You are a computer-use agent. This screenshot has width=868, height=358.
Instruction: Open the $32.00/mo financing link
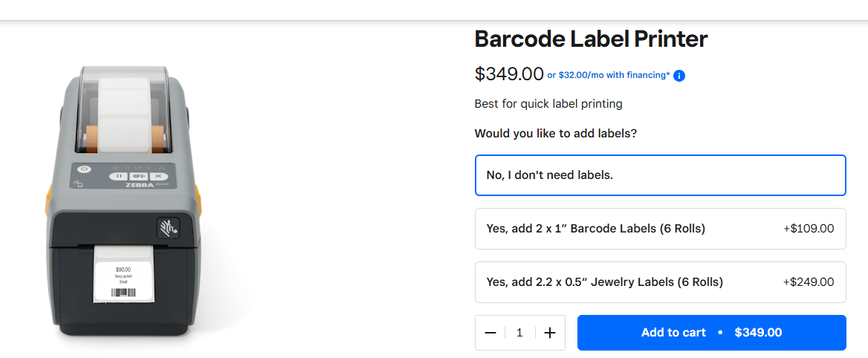(609, 75)
